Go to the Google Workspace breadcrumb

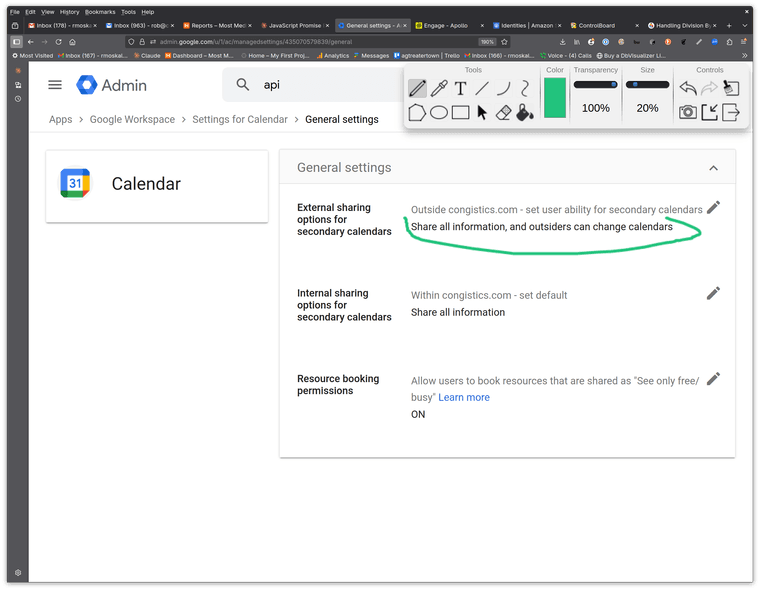click(132, 119)
